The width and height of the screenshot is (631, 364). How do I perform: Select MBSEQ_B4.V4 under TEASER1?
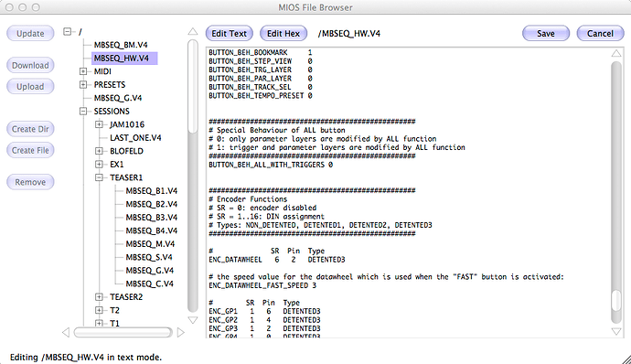click(x=151, y=230)
